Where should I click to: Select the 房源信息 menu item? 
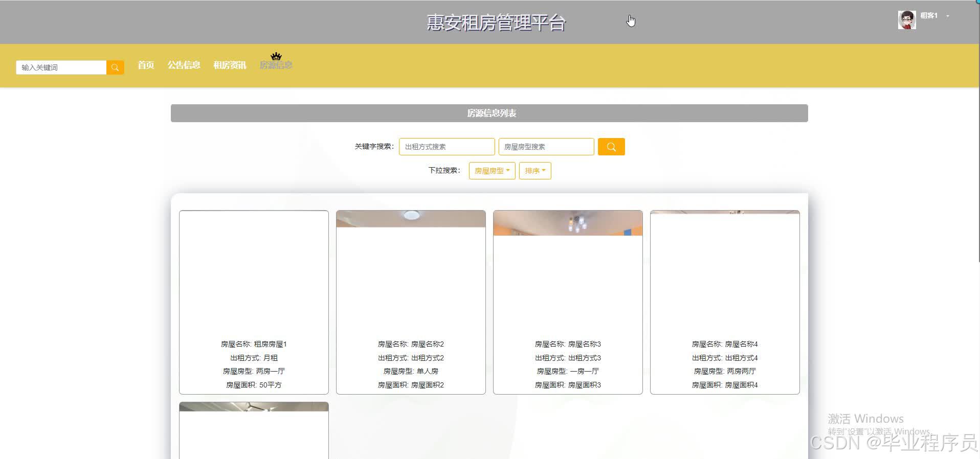click(x=276, y=65)
